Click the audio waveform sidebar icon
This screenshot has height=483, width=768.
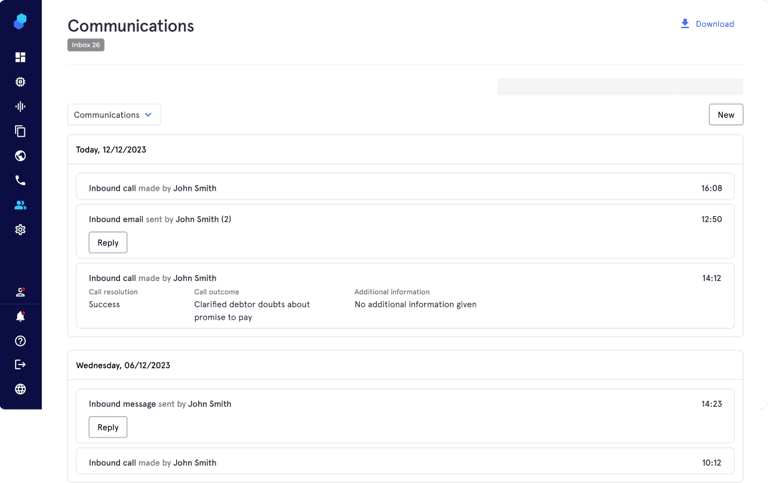point(20,107)
